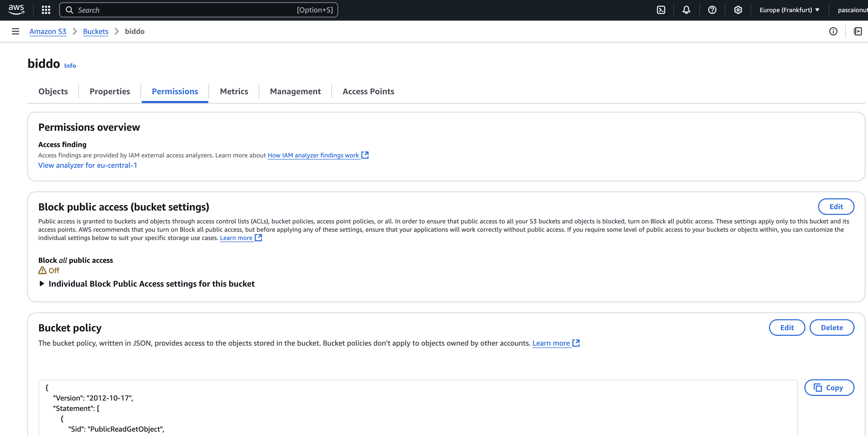Image resolution: width=868 pixels, height=436 pixels.
Task: Click the Off status text
Action: coord(54,271)
